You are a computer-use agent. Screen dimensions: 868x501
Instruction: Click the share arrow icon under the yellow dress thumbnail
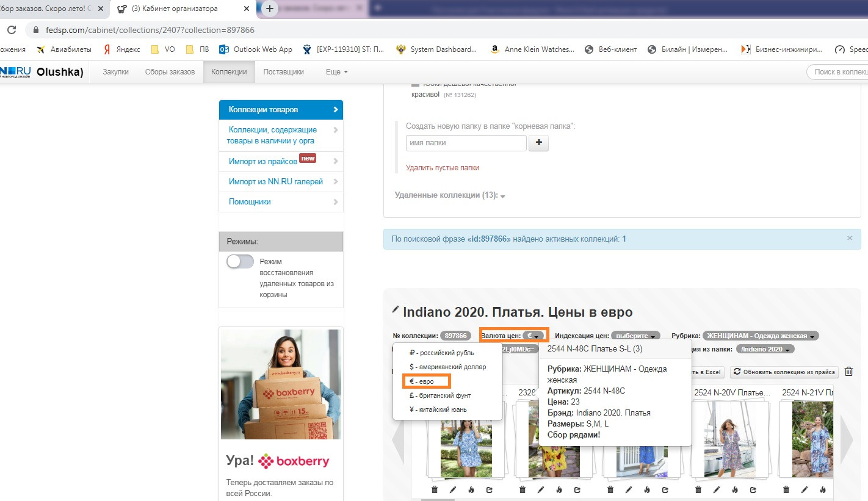[577, 489]
